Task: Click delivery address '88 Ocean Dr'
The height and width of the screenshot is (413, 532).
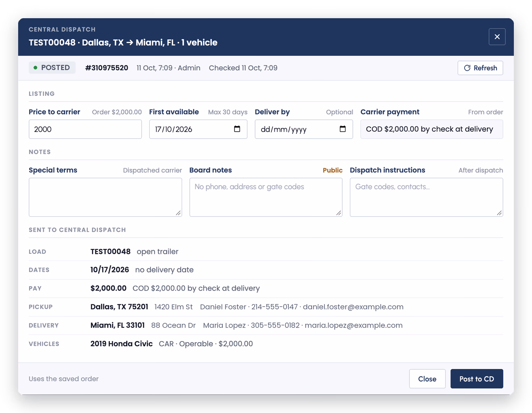Action: (174, 325)
